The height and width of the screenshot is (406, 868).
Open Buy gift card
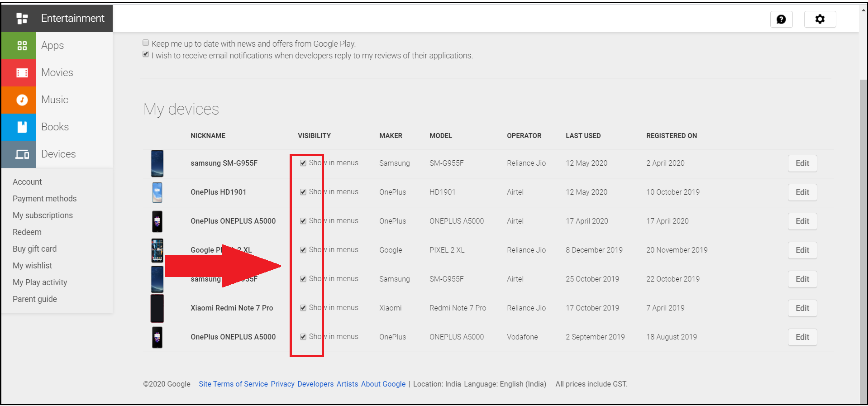[x=35, y=249]
